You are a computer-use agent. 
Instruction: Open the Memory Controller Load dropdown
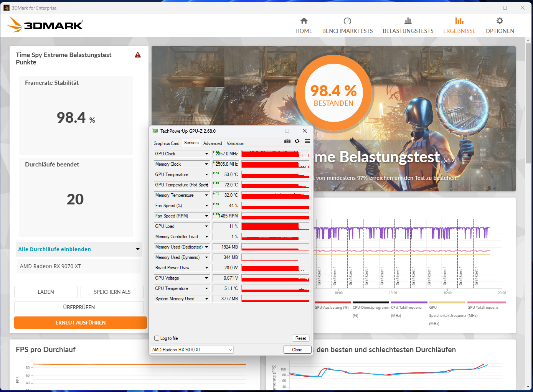tap(206, 237)
